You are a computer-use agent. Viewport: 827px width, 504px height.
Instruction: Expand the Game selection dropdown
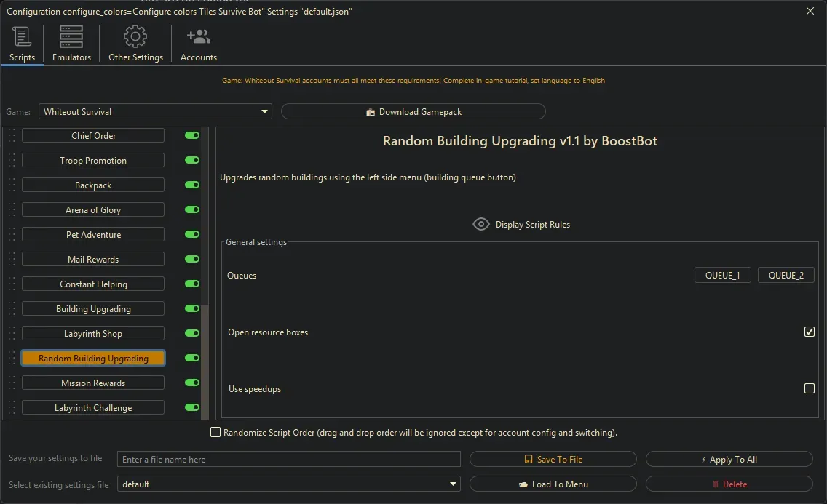(x=264, y=112)
